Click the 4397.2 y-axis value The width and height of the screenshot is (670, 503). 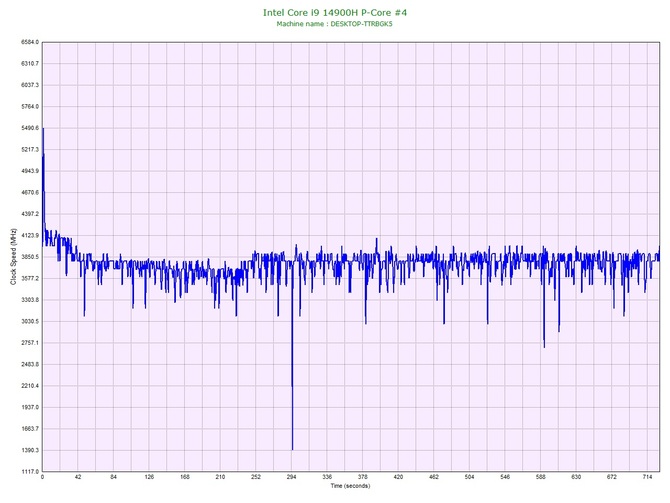(30, 214)
